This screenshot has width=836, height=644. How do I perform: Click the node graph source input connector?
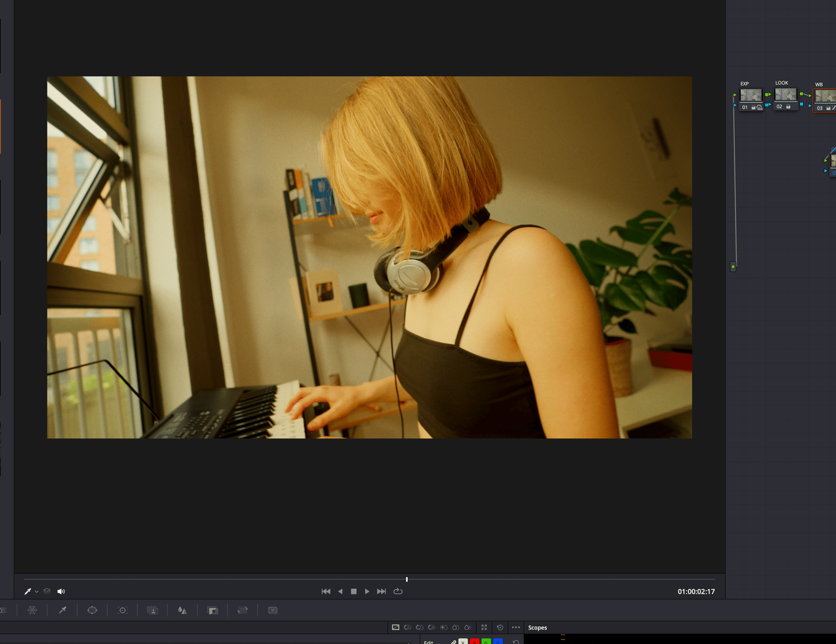[x=733, y=267]
